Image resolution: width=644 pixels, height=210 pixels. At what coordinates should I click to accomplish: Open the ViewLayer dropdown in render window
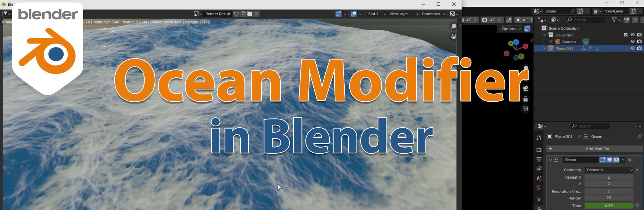(404, 14)
